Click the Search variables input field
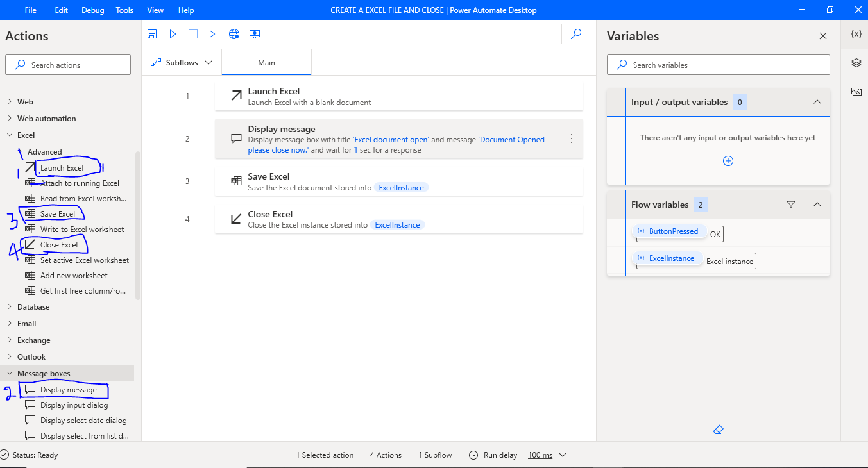 click(x=719, y=65)
